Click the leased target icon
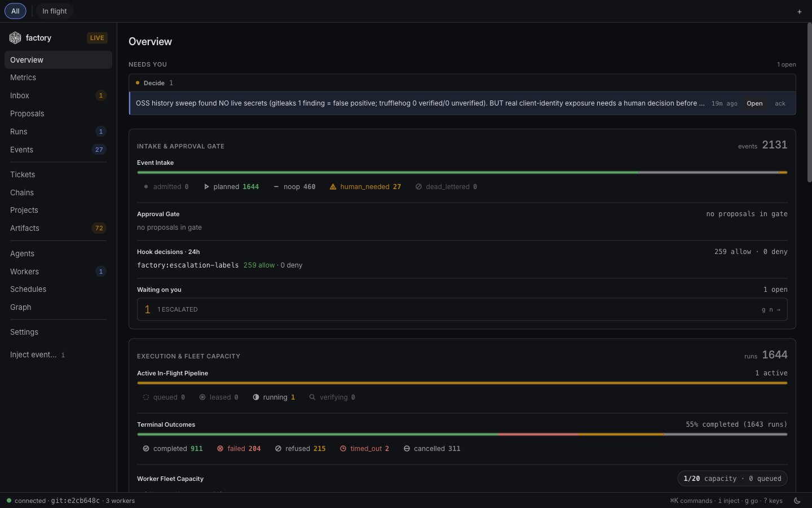The image size is (812, 508). point(202,397)
